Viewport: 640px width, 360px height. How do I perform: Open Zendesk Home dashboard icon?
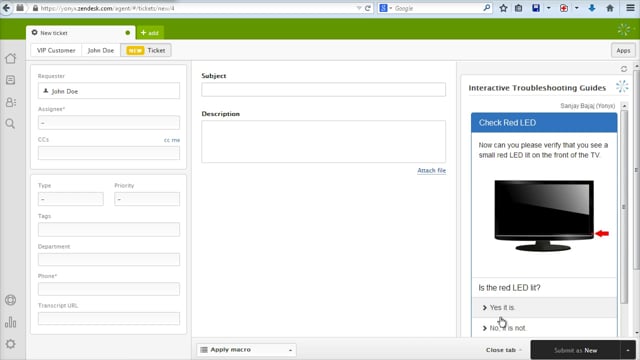[x=11, y=58]
